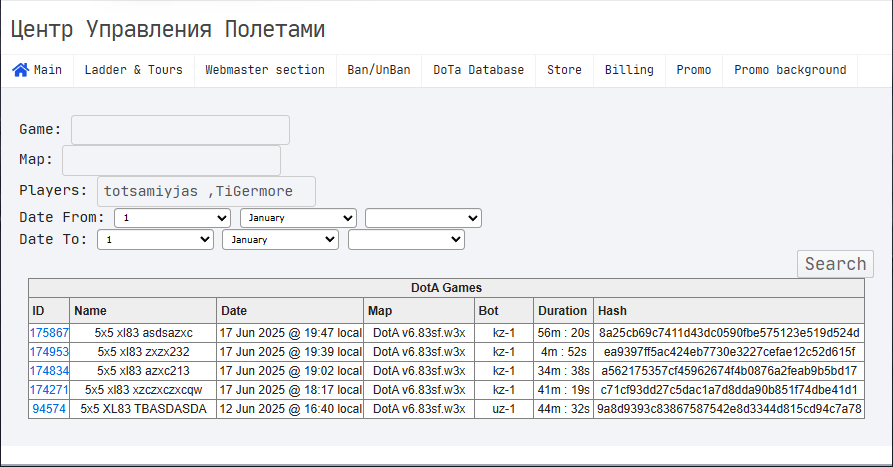Open Ladder & Tours menu
Viewport: 893px width, 467px height.
tap(134, 70)
